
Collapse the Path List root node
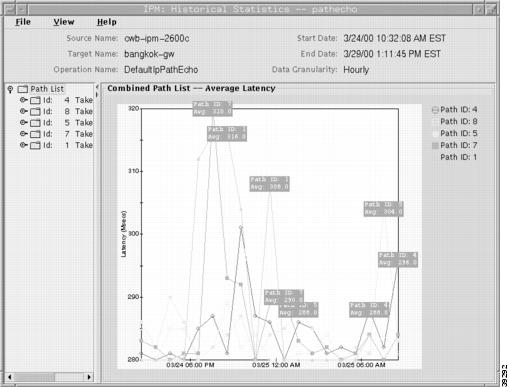click(x=10, y=89)
